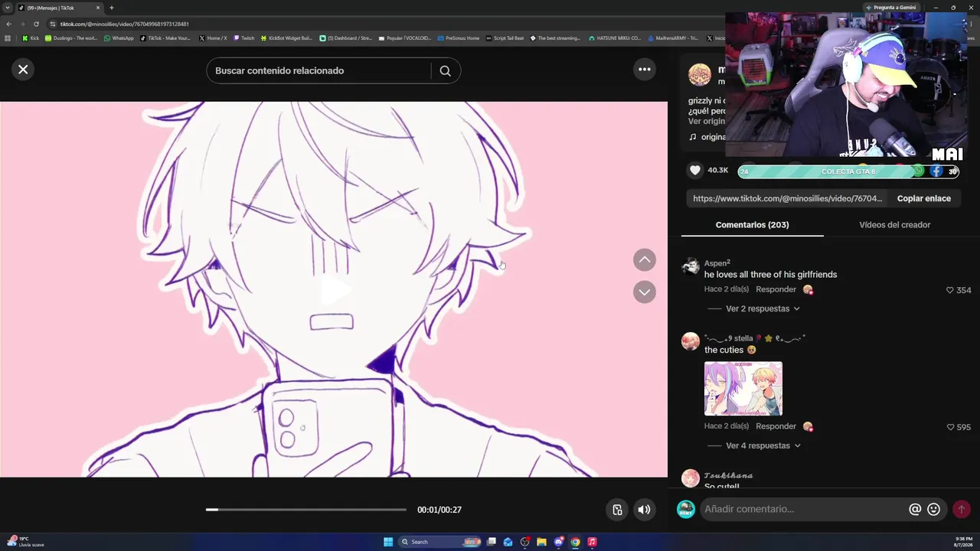The height and width of the screenshot is (551, 980).
Task: Mute the video volume
Action: point(645,510)
